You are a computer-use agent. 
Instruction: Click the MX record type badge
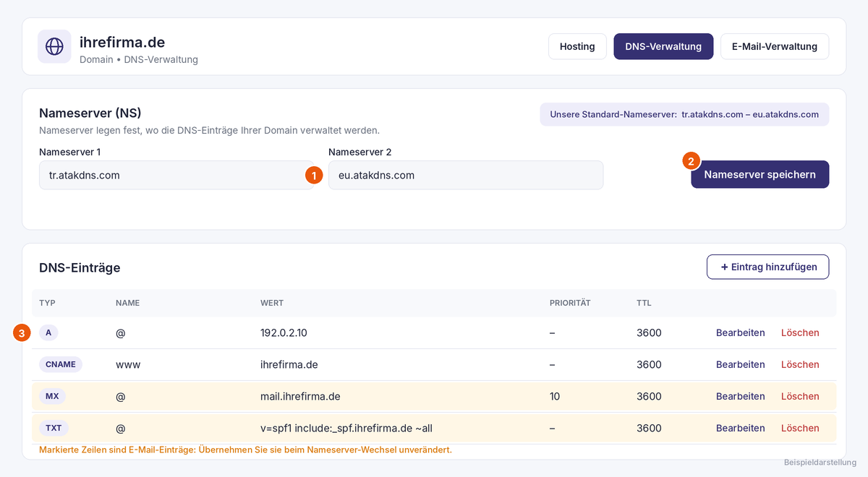[52, 396]
